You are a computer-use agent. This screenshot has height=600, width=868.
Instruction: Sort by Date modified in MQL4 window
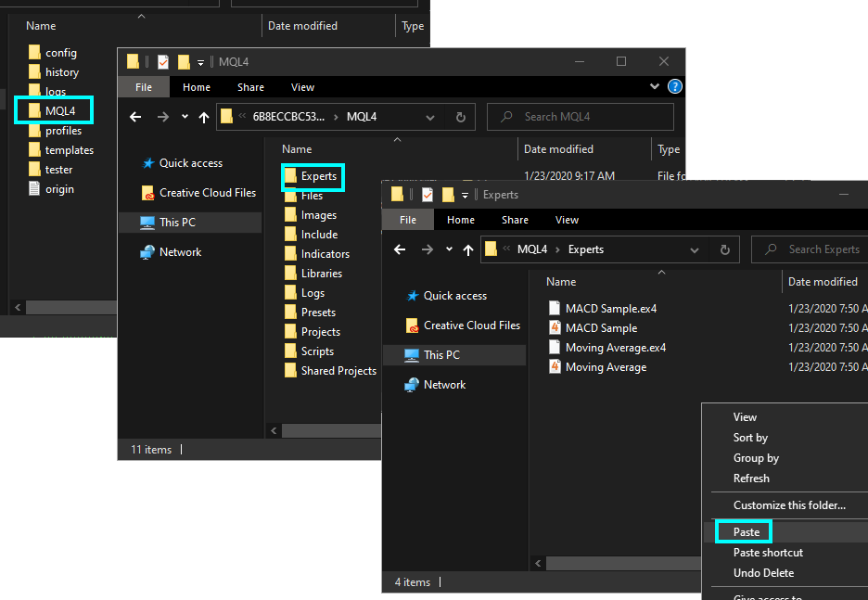click(x=558, y=149)
